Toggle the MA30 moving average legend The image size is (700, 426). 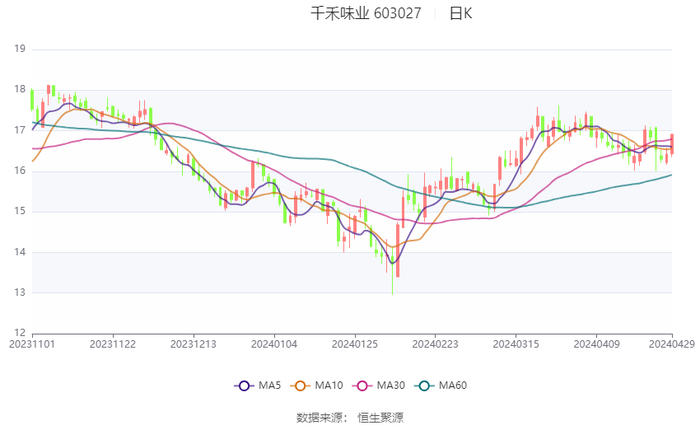(379, 385)
